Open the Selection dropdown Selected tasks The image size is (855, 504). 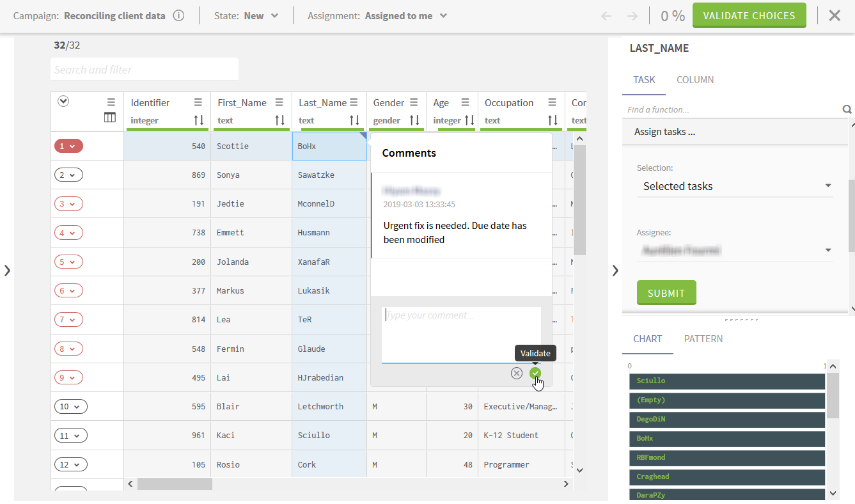(x=735, y=186)
